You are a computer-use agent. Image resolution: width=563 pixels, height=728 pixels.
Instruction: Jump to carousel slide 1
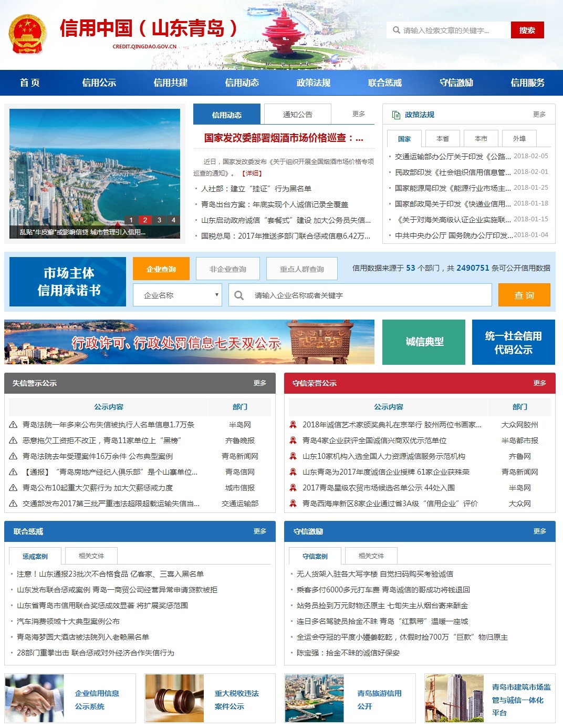pos(131,220)
